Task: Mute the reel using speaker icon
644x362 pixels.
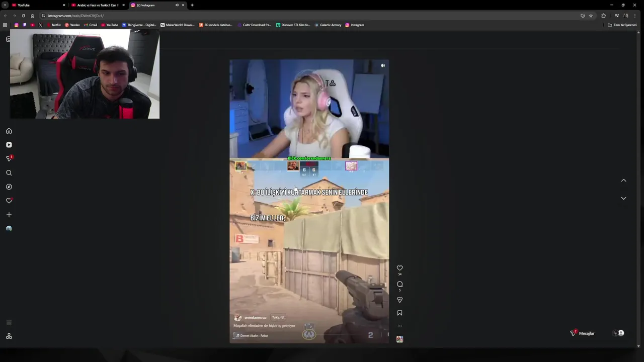Action: coord(383,65)
